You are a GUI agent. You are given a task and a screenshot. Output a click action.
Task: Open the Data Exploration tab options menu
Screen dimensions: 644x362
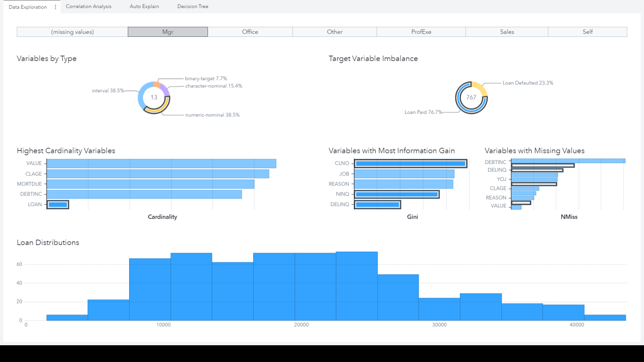pos(55,6)
